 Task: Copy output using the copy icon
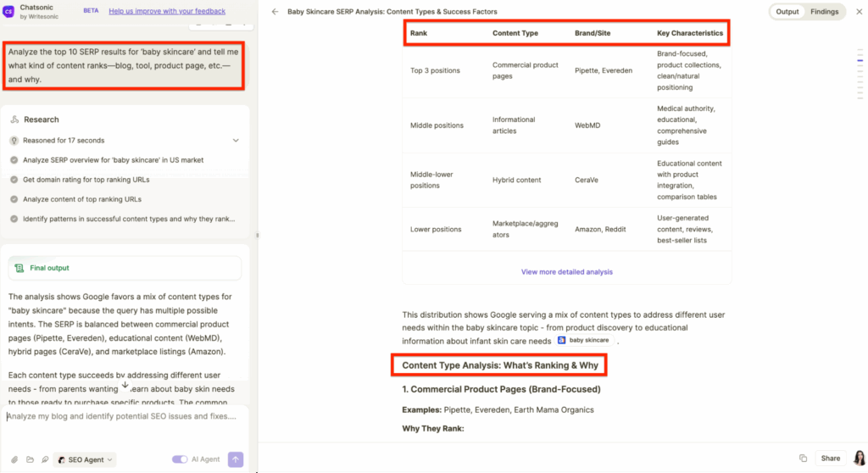coord(804,459)
